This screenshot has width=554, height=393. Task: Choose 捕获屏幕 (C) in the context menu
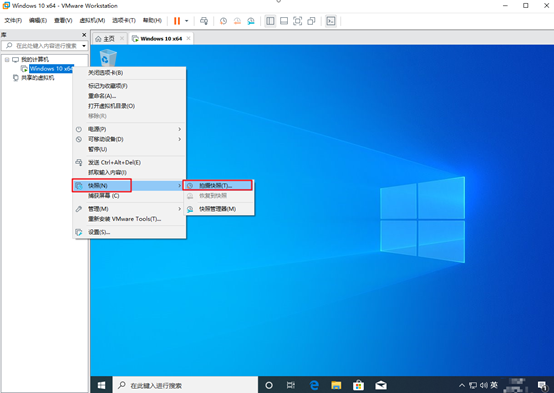[x=129, y=196]
